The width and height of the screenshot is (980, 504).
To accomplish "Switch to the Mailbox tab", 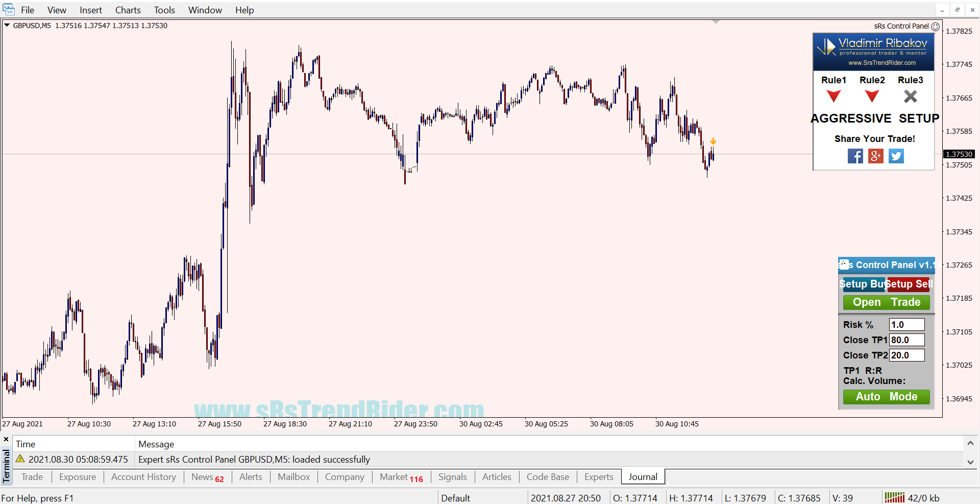I will (x=294, y=477).
